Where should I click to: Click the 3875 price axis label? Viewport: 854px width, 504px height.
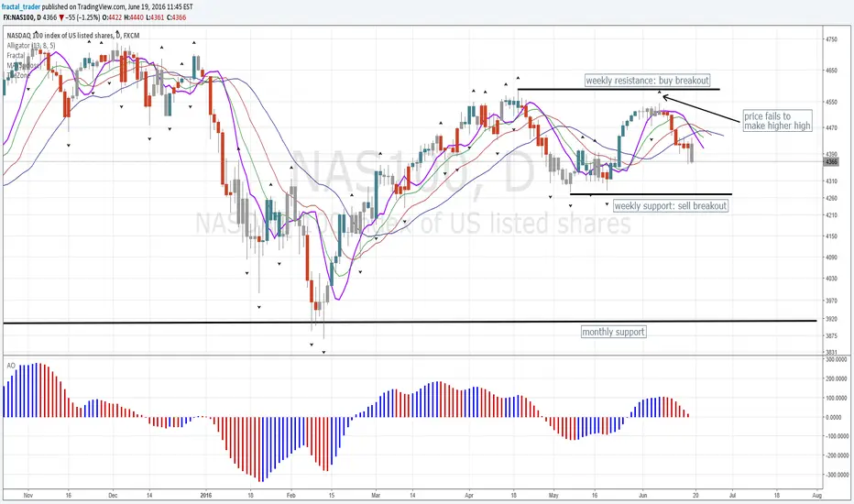click(x=831, y=335)
